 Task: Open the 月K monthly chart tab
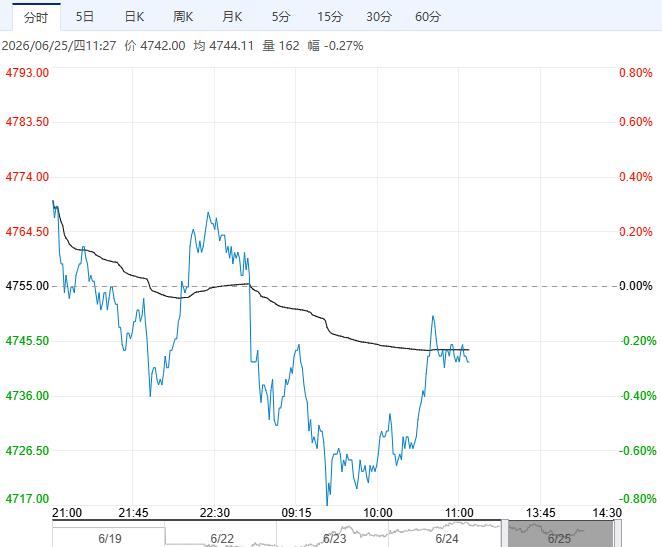(232, 17)
